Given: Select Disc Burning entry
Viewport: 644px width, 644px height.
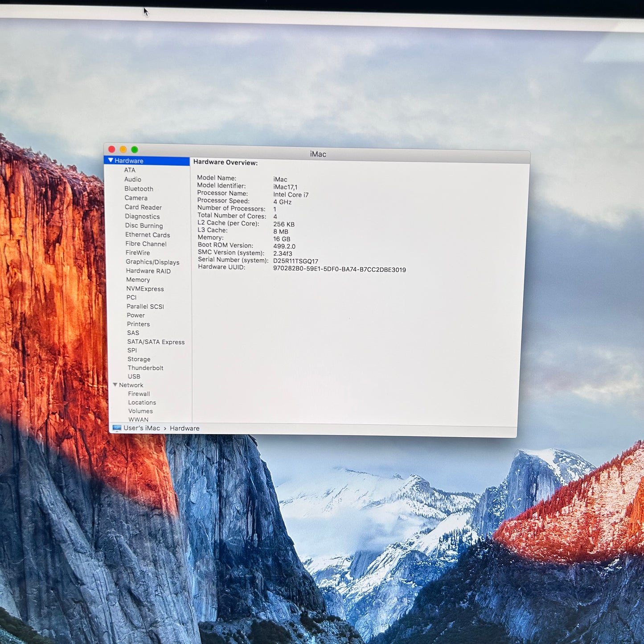Looking at the screenshot, I should point(144,226).
